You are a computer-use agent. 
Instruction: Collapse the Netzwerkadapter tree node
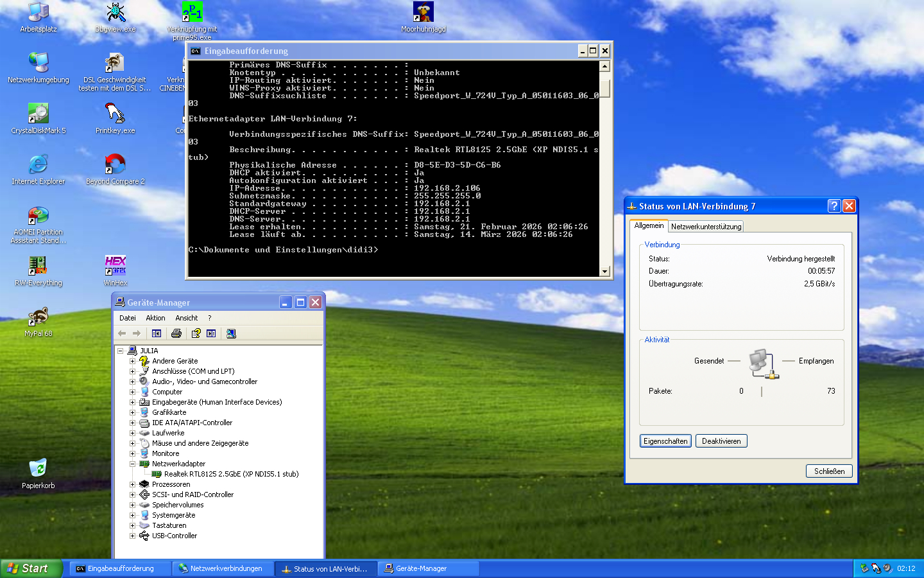(x=132, y=464)
